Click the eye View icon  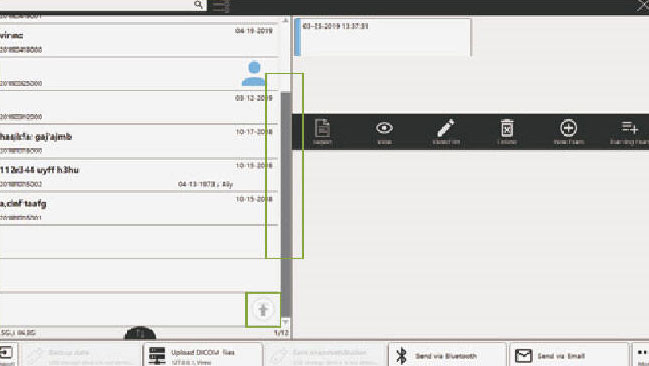(x=385, y=128)
